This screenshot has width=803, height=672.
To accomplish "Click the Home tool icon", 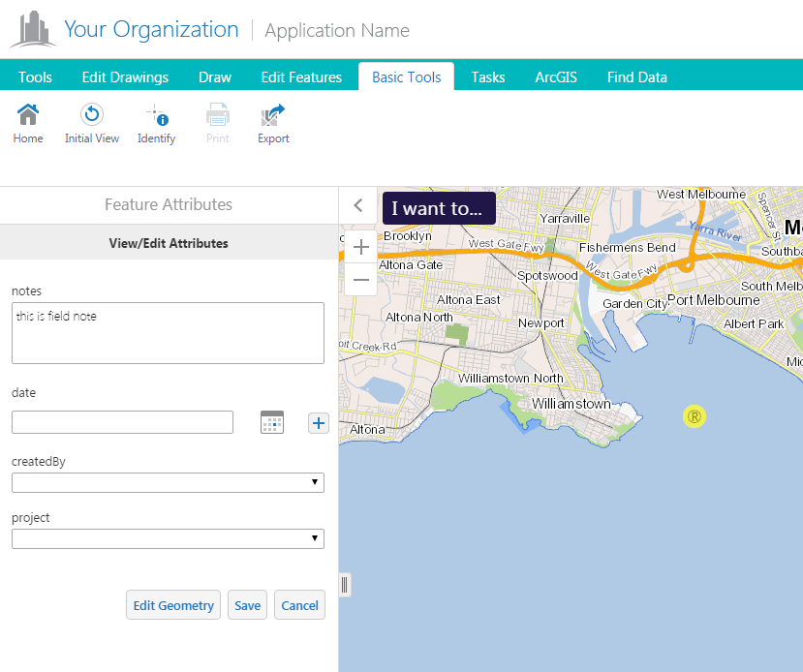I will (x=28, y=114).
